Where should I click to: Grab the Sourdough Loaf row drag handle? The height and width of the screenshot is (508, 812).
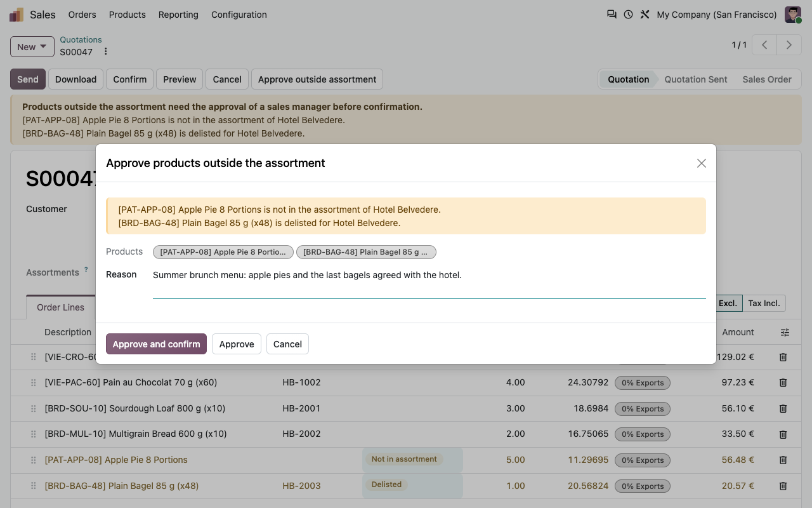tap(33, 409)
